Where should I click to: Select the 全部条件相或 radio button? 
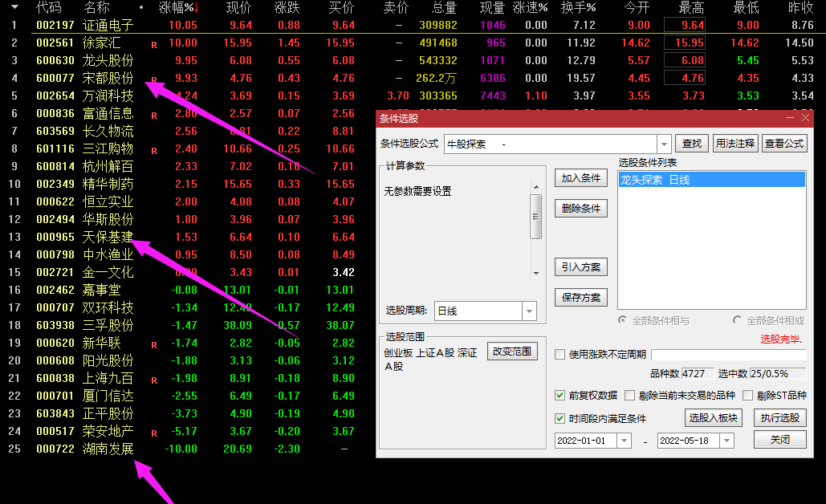738,320
